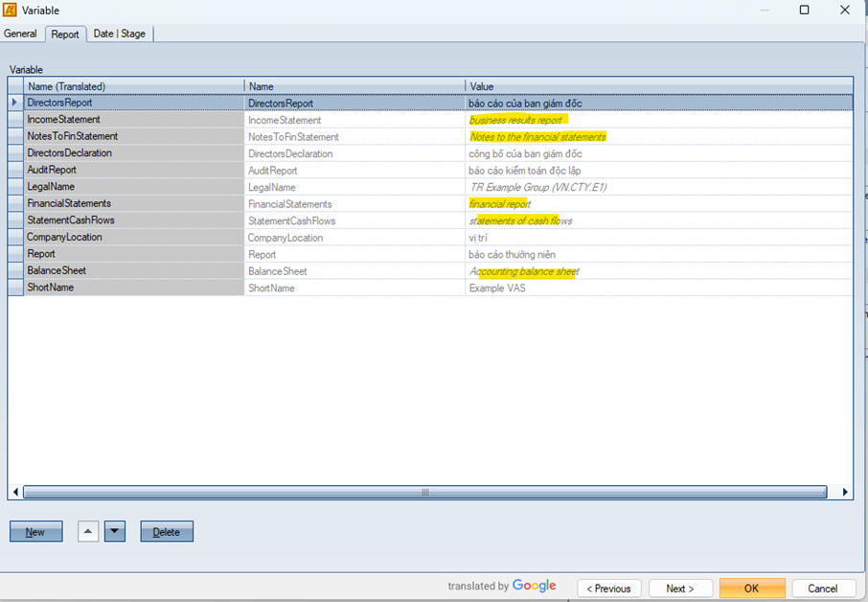Viewport: 868px width, 602px height.
Task: Click the AuditReport cell in Name column
Action: click(x=354, y=170)
